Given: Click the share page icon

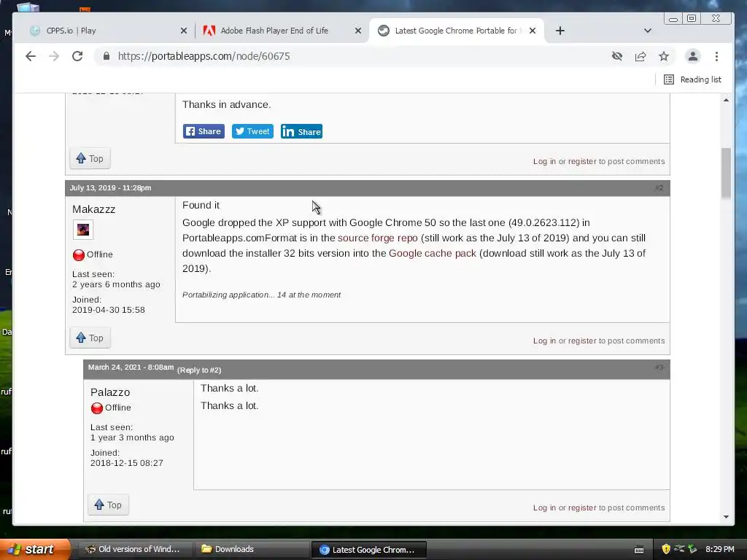Looking at the screenshot, I should (640, 56).
